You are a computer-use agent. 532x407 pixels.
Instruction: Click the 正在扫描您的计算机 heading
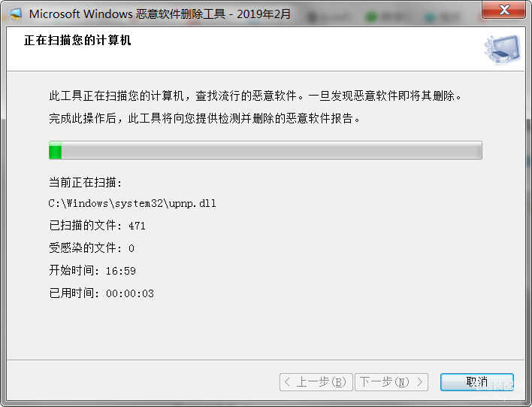tap(77, 40)
